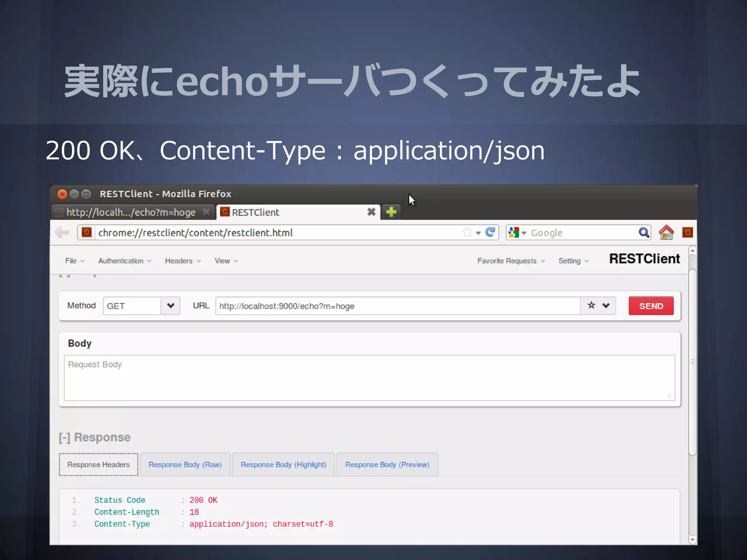This screenshot has width=747, height=560.
Task: Select 'application/json; charset=utf-8' value
Action: pos(261,524)
